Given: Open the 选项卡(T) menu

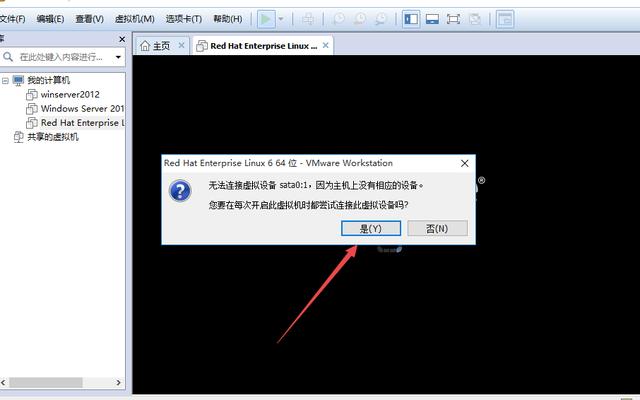Looking at the screenshot, I should pos(184,19).
